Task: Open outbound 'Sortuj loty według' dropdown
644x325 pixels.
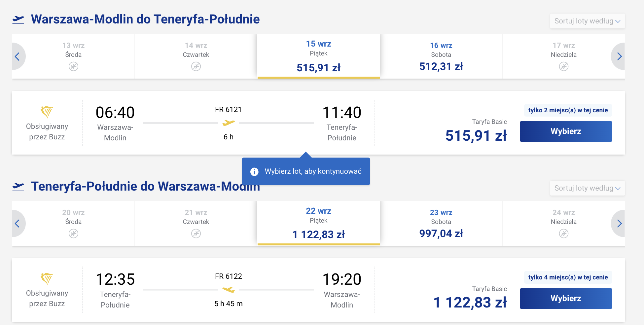Action: pos(587,21)
